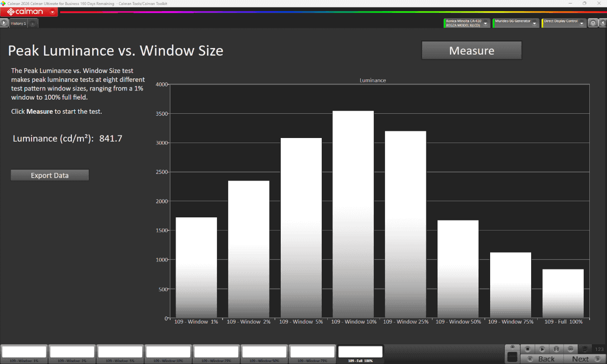This screenshot has width=607, height=364.
Task: Click the Luminance chart title
Action: click(x=373, y=80)
